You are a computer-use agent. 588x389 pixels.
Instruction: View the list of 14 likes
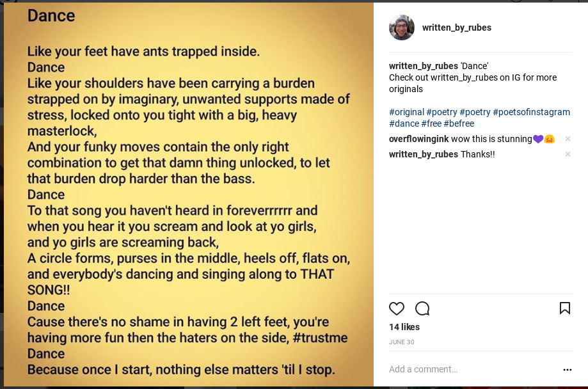pyautogui.click(x=404, y=327)
